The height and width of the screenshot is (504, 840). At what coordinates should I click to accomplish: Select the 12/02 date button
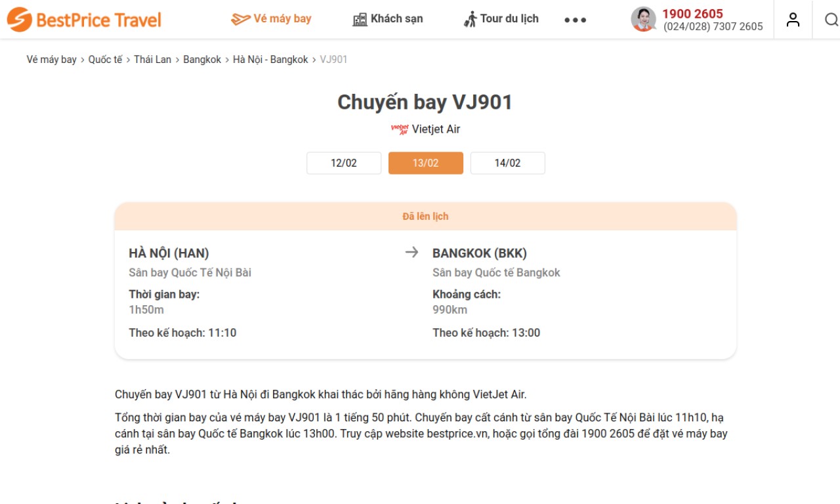tap(344, 163)
